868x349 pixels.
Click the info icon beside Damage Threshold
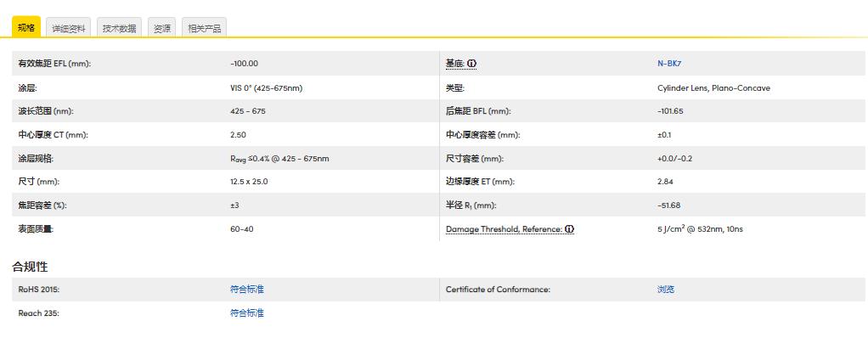(x=570, y=229)
